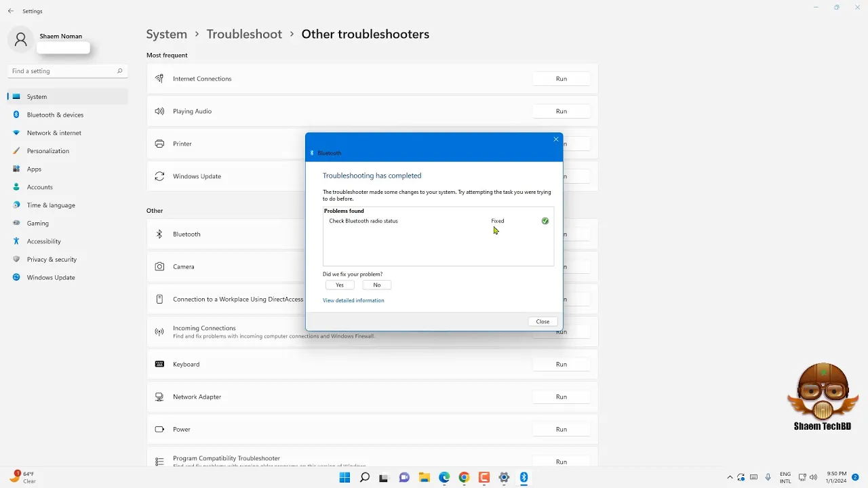This screenshot has width=868, height=488.
Task: Click the Camera icon in the list
Action: point(159,266)
